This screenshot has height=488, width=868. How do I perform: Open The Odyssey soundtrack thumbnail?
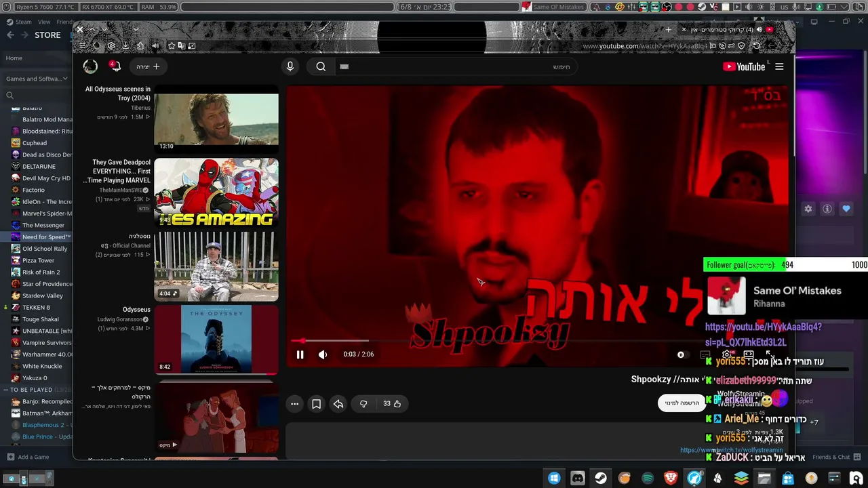coord(216,340)
